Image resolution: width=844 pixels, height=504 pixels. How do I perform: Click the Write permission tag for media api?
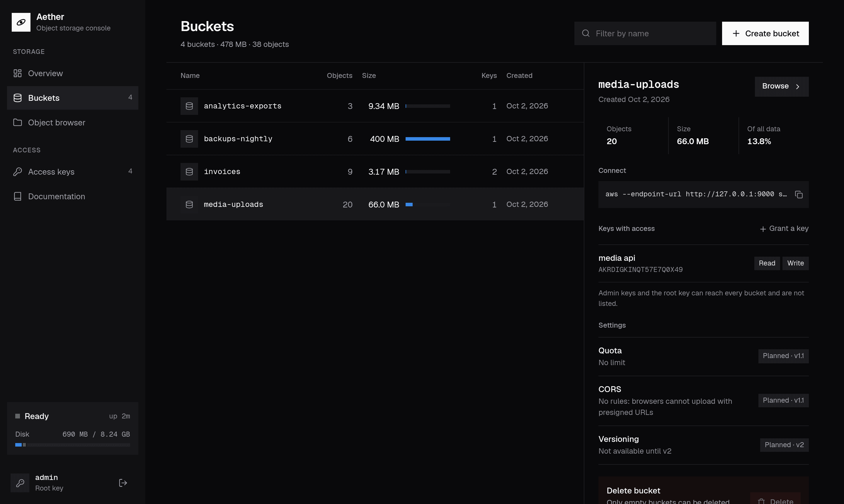tap(795, 263)
